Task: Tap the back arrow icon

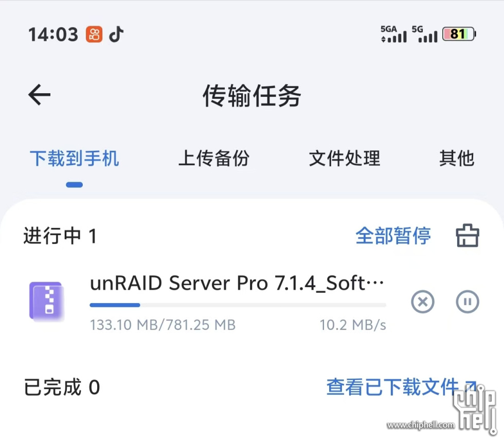Action: click(39, 95)
